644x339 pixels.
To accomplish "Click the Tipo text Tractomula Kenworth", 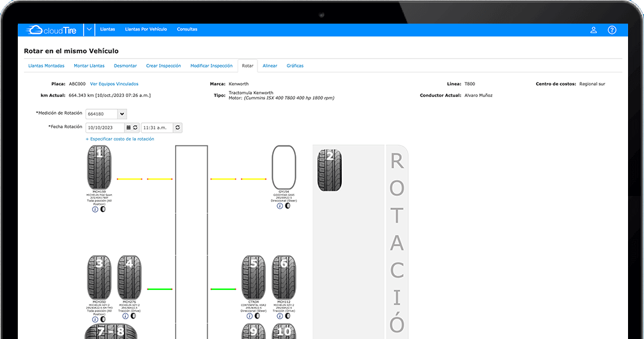I will click(x=251, y=93).
